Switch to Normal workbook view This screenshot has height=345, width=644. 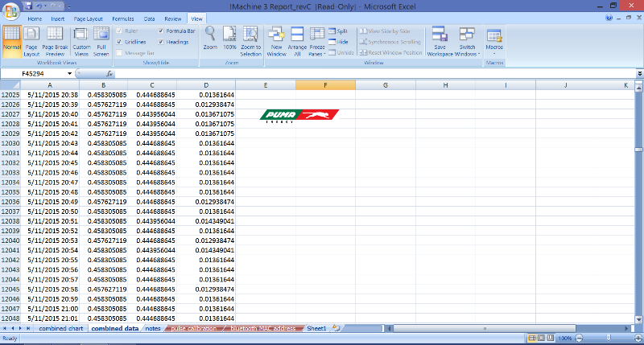pyautogui.click(x=12, y=41)
